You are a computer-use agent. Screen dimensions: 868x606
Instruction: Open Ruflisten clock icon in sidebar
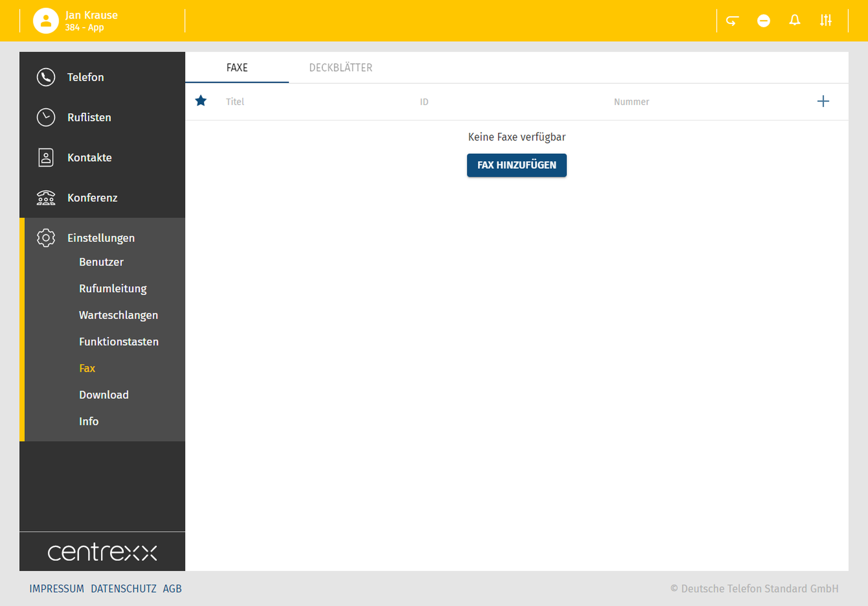pyautogui.click(x=46, y=117)
